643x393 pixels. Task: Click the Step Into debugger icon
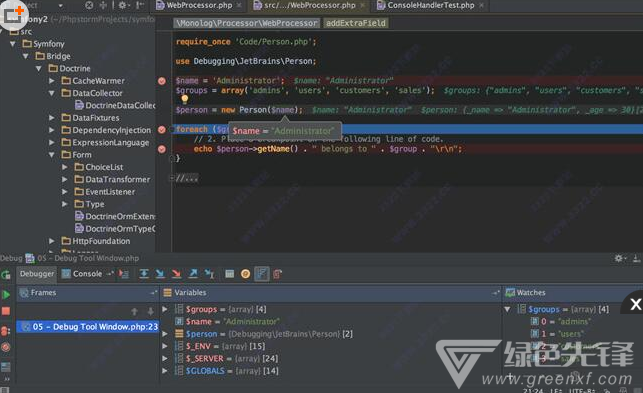coord(160,274)
